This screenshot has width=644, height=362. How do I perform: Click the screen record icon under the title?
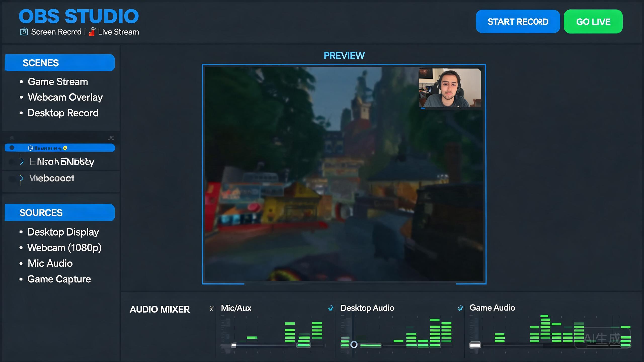coord(24,32)
